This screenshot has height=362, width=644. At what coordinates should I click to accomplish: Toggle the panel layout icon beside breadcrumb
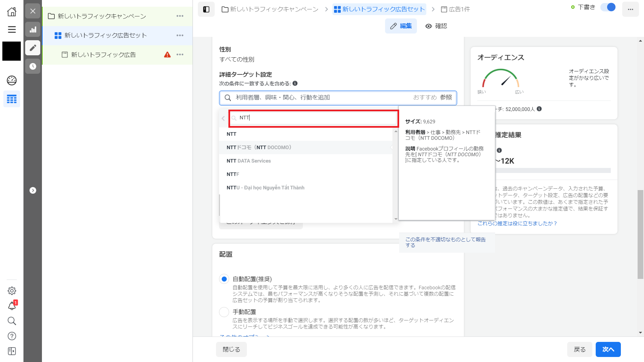(206, 9)
